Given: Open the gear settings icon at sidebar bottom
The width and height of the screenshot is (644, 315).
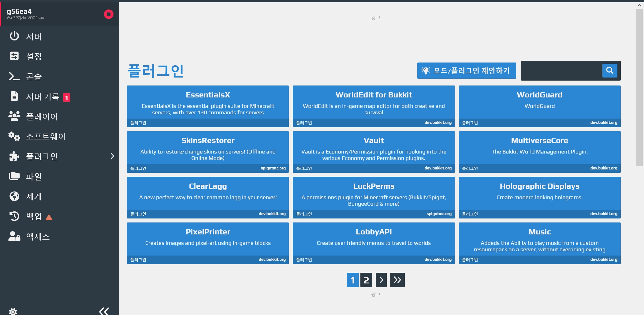Looking at the screenshot, I should [13, 311].
